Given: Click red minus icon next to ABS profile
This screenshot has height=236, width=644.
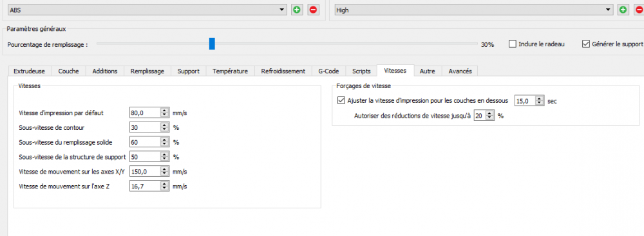Looking at the screenshot, I should [314, 10].
